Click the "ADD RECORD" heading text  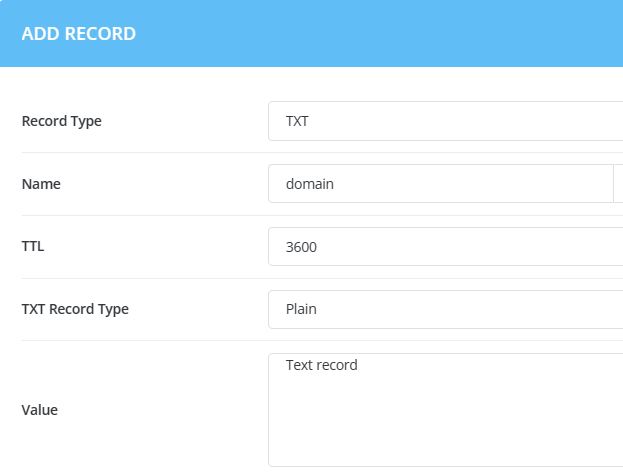(79, 34)
